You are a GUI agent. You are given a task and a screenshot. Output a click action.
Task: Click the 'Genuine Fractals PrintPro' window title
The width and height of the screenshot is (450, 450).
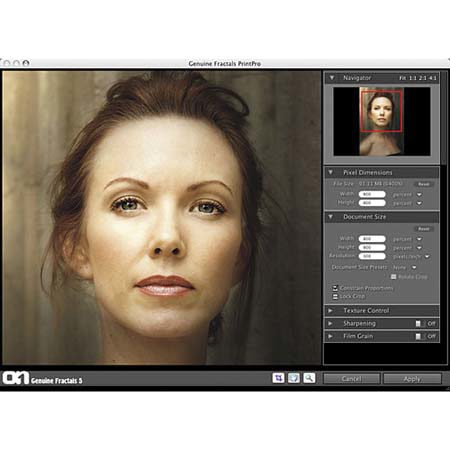225,63
